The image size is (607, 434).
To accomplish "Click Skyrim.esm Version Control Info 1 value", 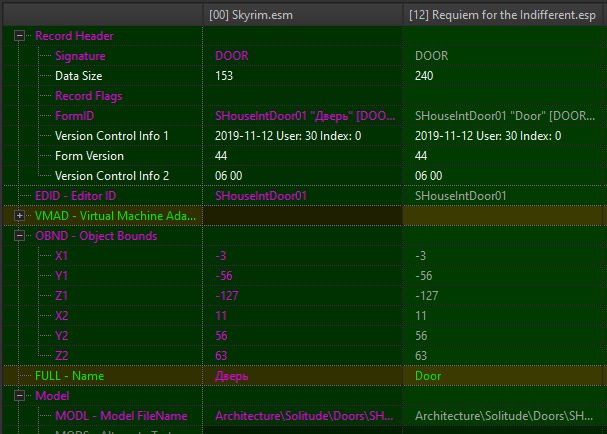I will click(288, 136).
